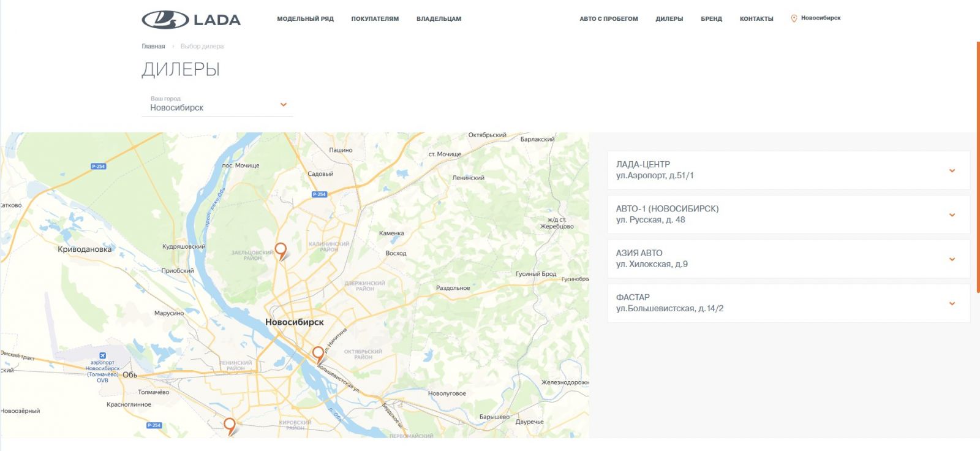Open the МОДЕЛЬНЫЙ РЯД menu
980x451 pixels.
coord(305,19)
